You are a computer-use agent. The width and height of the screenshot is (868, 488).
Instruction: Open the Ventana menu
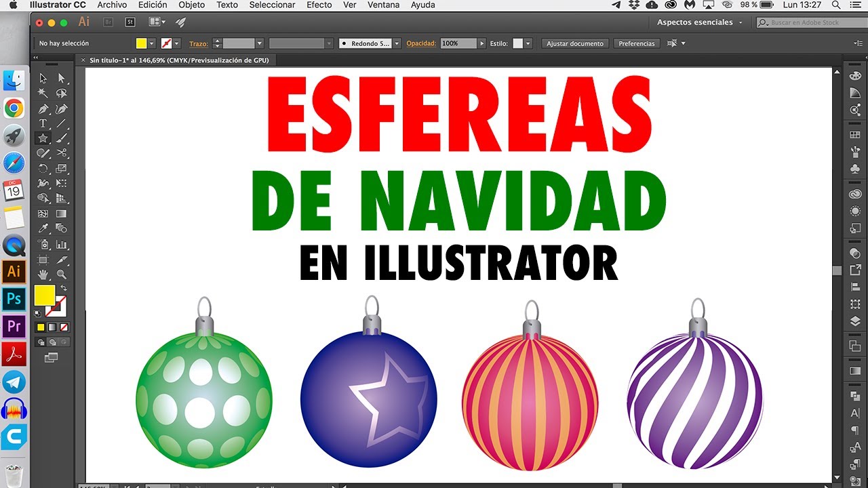point(384,5)
